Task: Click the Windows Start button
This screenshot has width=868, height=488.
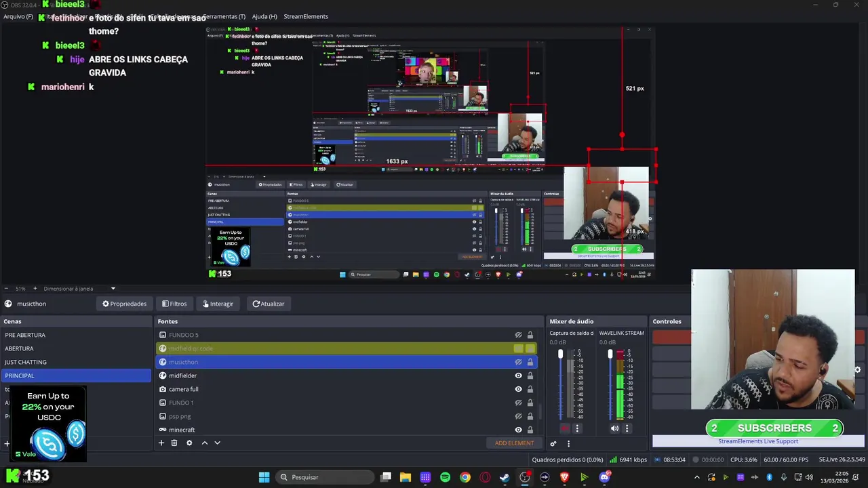Action: coord(264,477)
